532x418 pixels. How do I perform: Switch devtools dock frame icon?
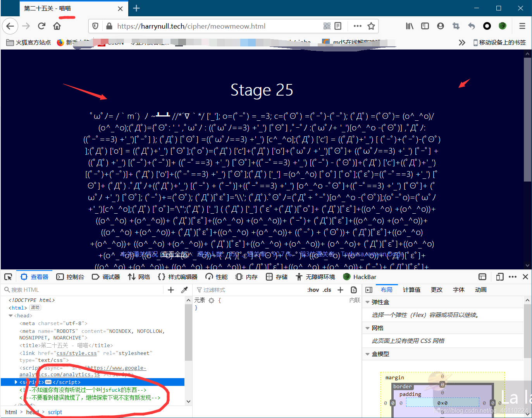point(482,277)
